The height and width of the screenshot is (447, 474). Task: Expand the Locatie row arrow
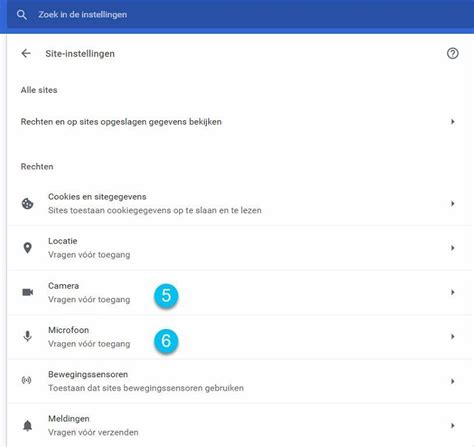coord(452,248)
